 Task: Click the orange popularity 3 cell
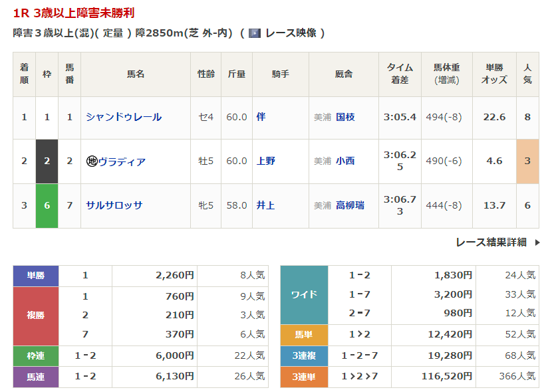pyautogui.click(x=527, y=161)
